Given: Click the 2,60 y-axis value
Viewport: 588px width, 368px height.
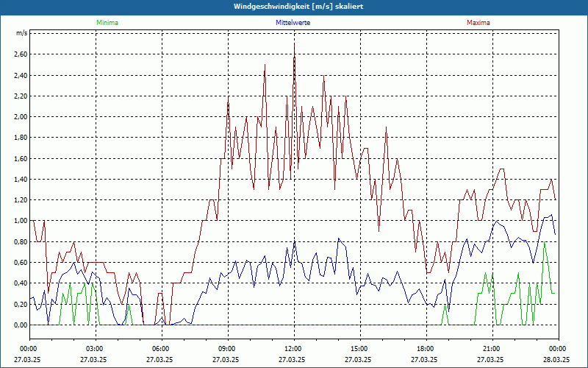Looking at the screenshot, I should pyautogui.click(x=20, y=54).
